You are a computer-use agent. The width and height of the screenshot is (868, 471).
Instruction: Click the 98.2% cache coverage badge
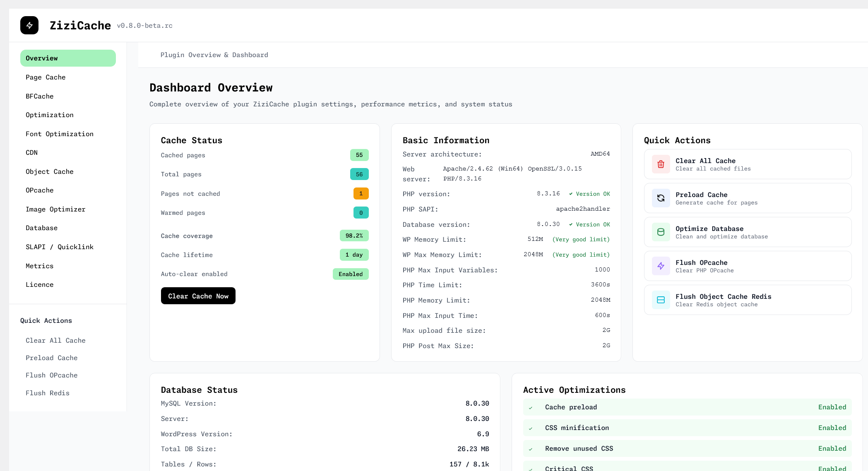pos(354,236)
